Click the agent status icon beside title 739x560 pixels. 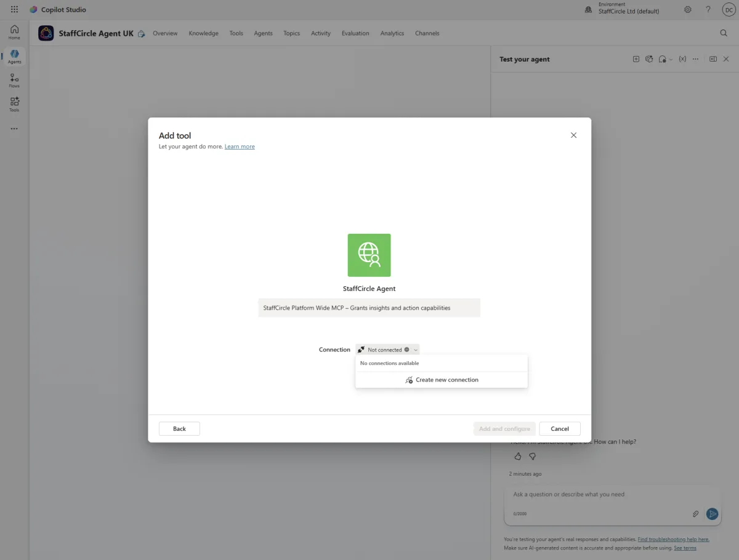(142, 34)
